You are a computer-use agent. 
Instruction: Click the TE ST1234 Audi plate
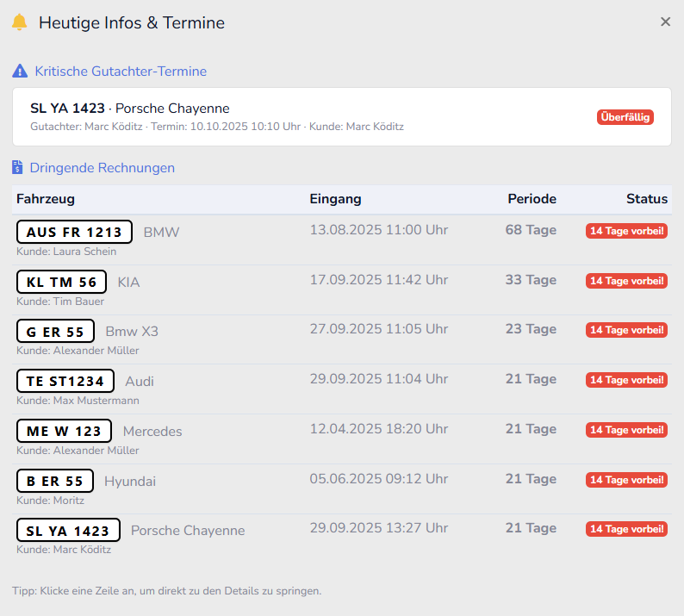[65, 381]
